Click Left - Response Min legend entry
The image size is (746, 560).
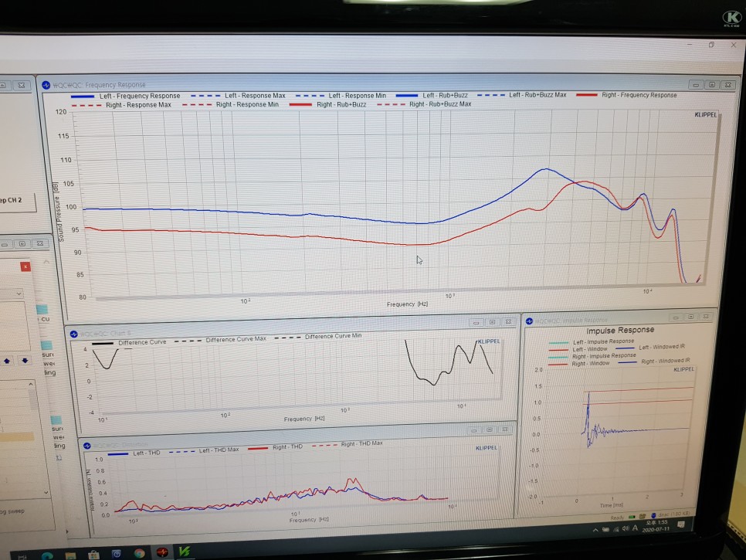pyautogui.click(x=341, y=96)
